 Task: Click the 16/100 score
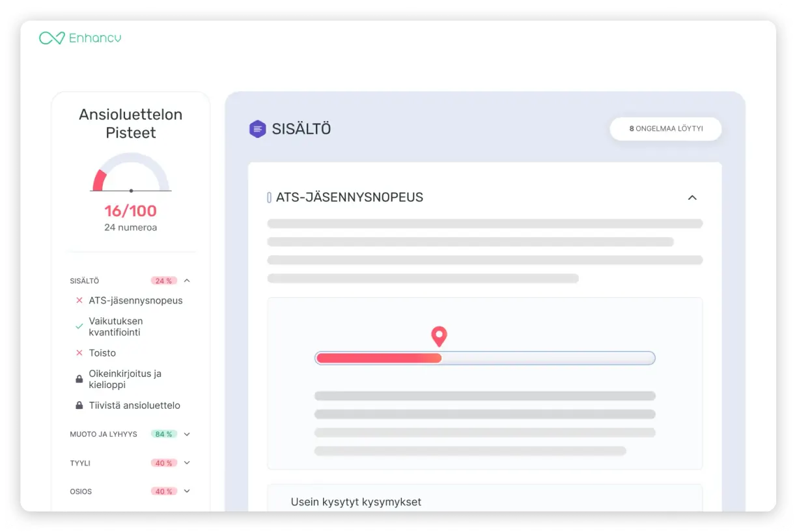point(131,210)
